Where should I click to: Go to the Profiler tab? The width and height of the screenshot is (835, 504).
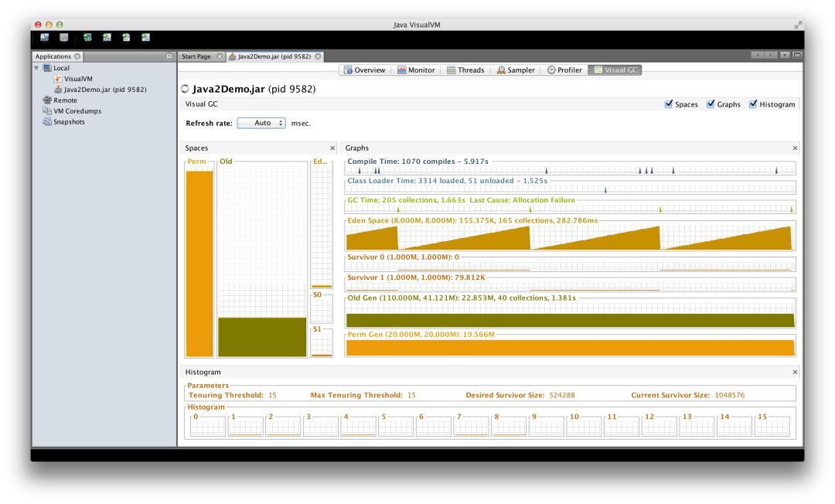click(x=564, y=70)
